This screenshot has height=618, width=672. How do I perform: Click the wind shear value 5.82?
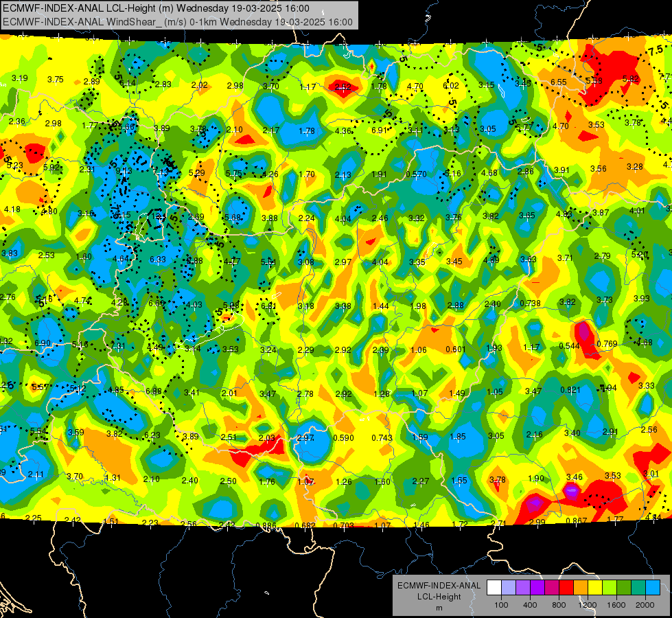pos(631,79)
